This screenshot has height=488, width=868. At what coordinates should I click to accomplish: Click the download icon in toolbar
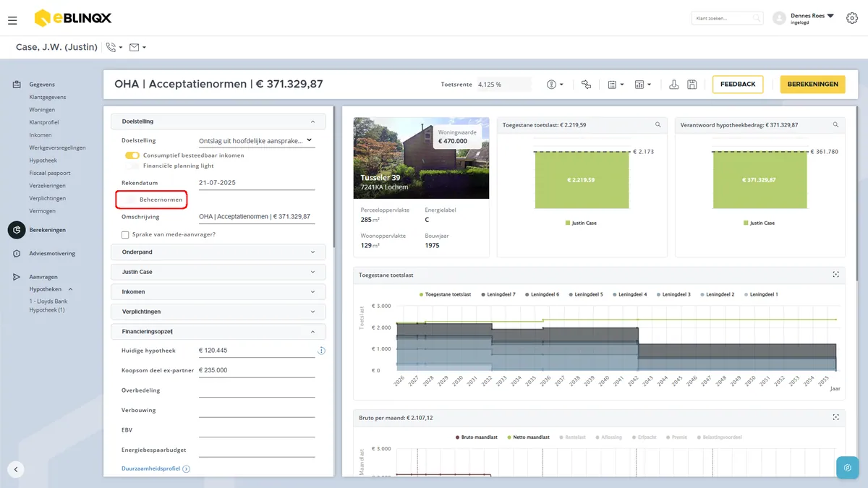coord(674,85)
